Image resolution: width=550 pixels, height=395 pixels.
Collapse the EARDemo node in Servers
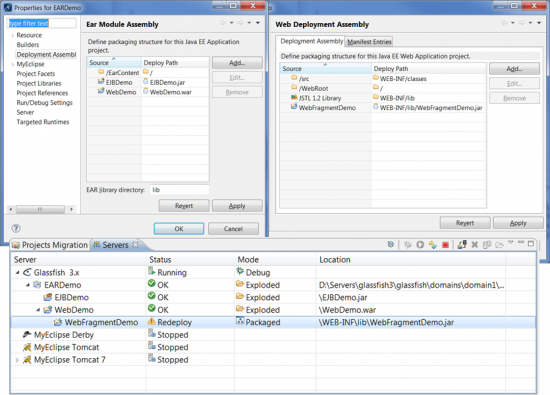(28, 285)
